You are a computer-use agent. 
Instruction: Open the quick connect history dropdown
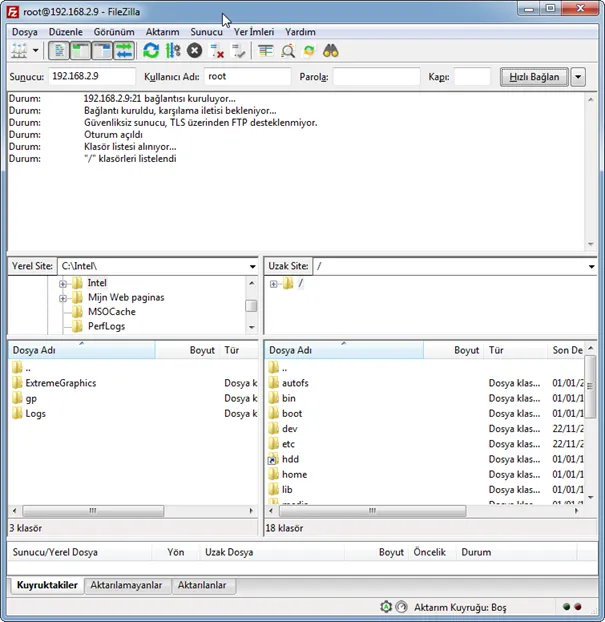pos(578,77)
